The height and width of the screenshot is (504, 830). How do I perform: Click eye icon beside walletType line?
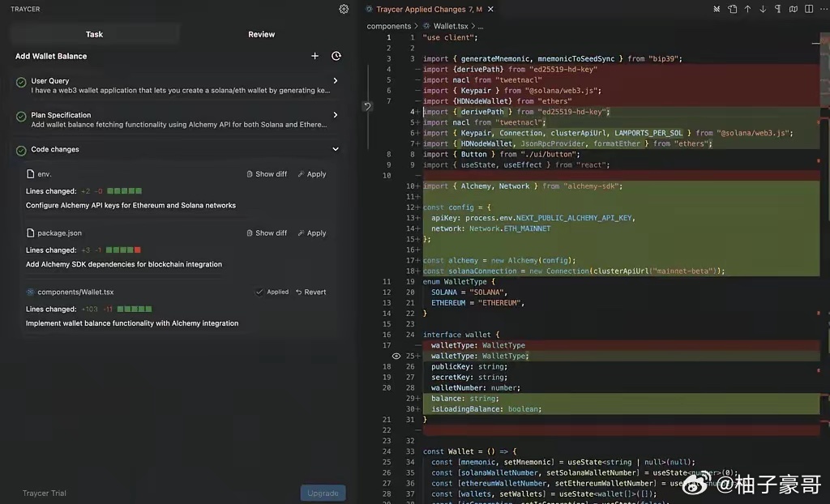396,357
